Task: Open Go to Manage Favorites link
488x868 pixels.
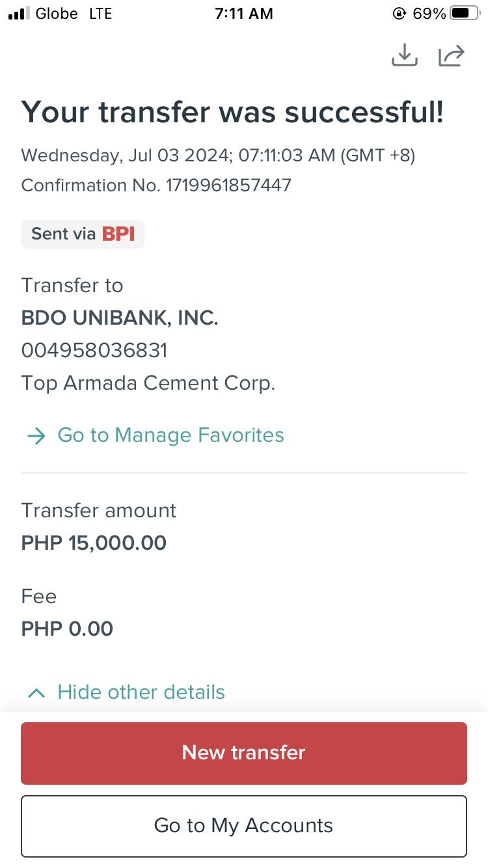Action: pos(170,435)
